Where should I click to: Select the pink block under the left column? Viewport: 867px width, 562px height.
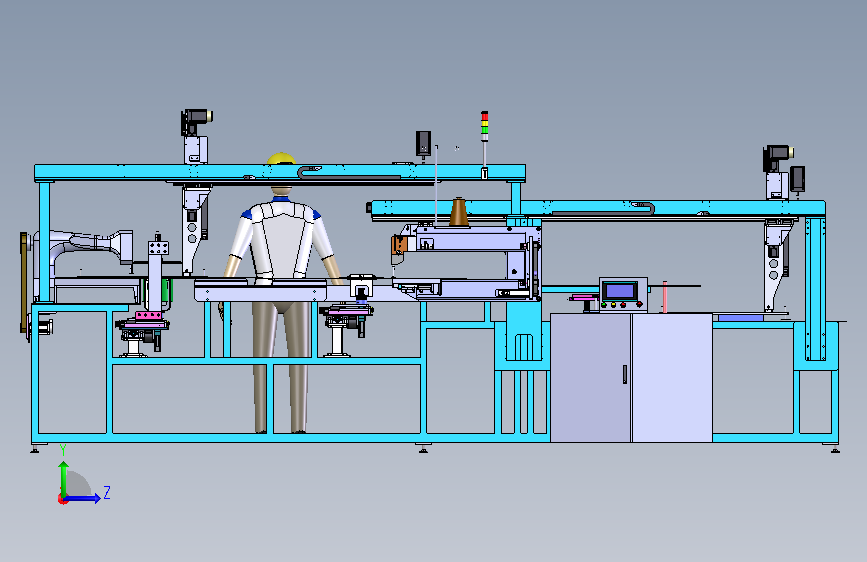148,316
